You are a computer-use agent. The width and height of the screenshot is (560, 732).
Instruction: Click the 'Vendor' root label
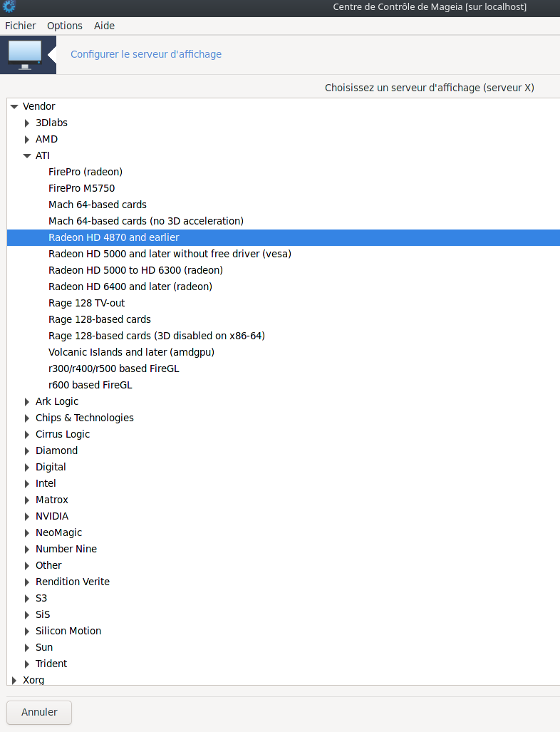coord(38,106)
